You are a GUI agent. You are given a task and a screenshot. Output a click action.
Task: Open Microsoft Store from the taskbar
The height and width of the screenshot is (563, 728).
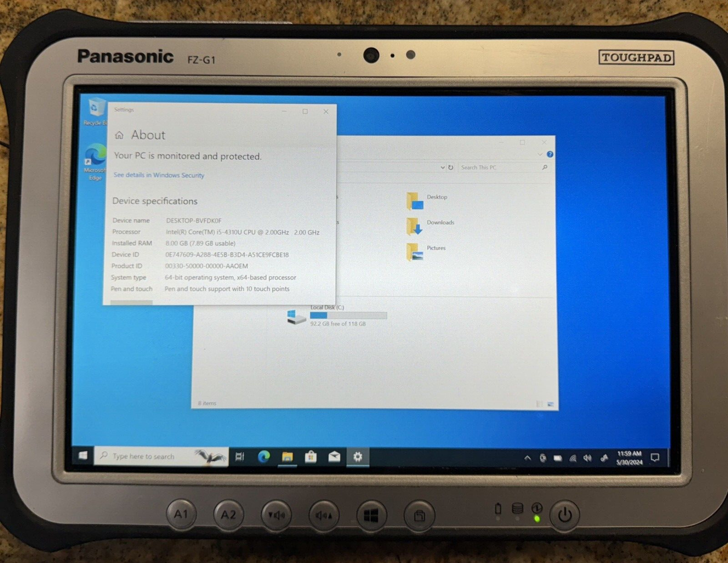coord(311,456)
